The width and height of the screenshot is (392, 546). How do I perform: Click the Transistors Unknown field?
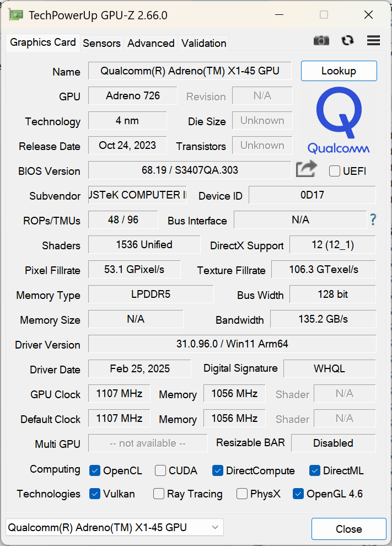coord(262,145)
